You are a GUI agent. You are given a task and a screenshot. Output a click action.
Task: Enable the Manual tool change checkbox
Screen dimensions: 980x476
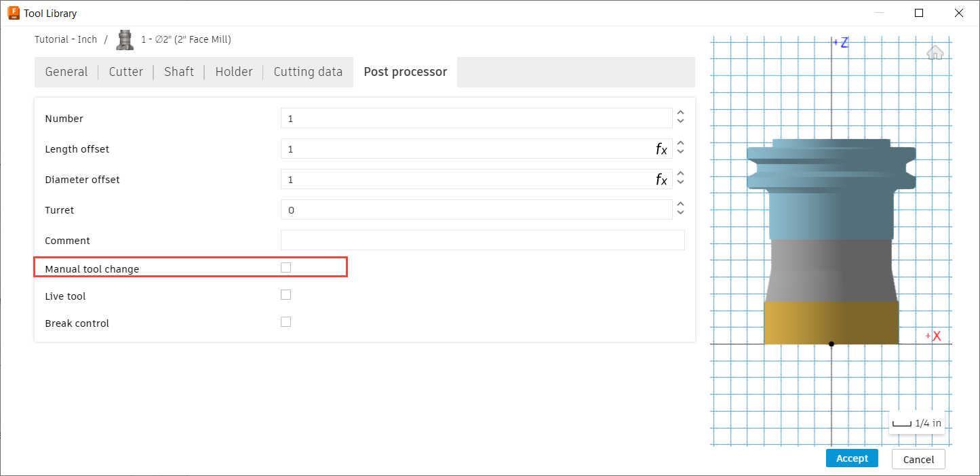tap(286, 266)
